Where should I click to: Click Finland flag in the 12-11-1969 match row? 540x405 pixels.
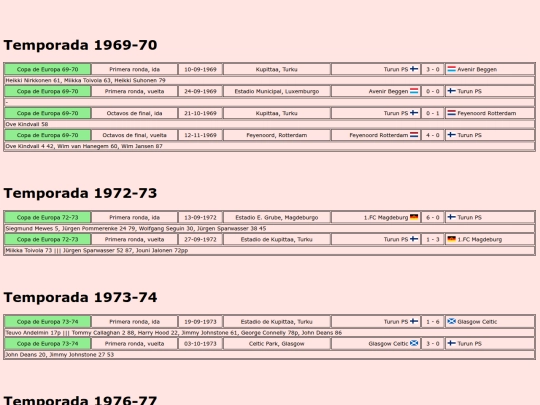coord(451,135)
